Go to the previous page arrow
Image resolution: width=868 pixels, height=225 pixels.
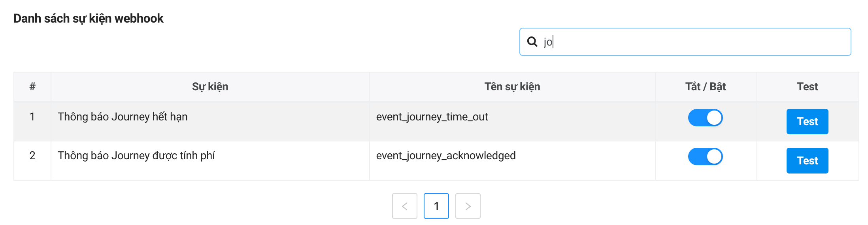(404, 206)
